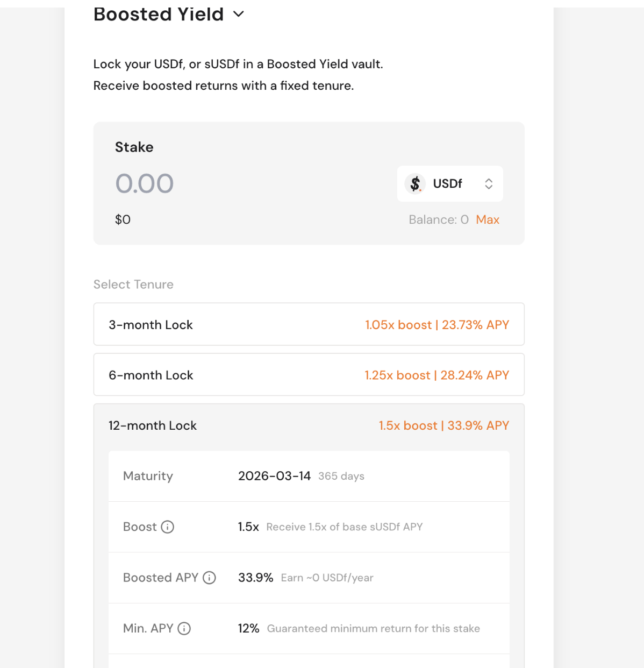This screenshot has height=668, width=644.
Task: Click the maturity date 2026-03-14
Action: (x=274, y=476)
